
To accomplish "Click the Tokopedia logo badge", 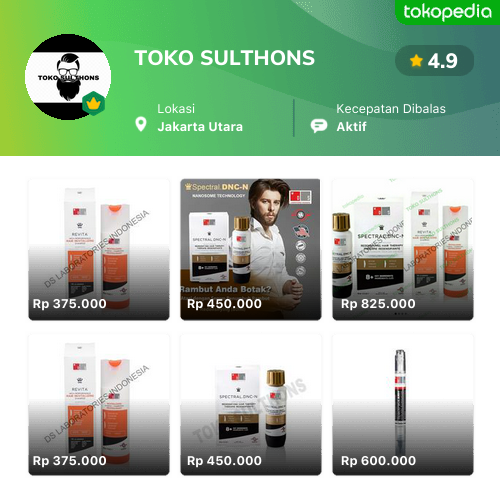I will tap(447, 12).
